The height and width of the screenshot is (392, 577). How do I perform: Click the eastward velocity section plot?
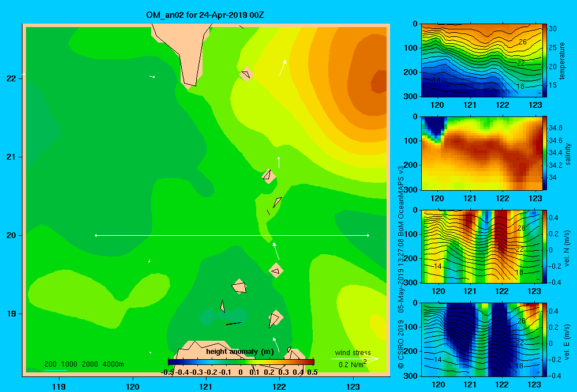(482, 340)
